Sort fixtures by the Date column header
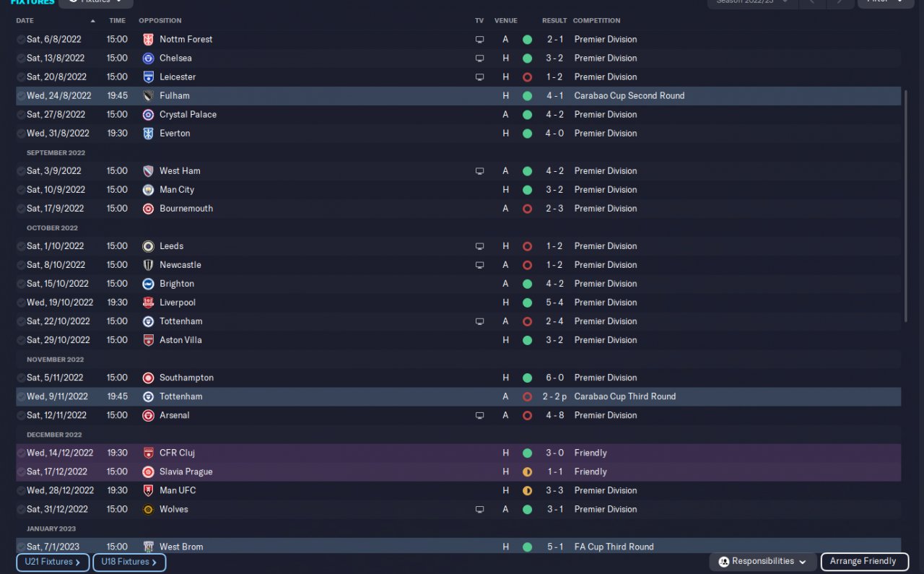 [25, 20]
